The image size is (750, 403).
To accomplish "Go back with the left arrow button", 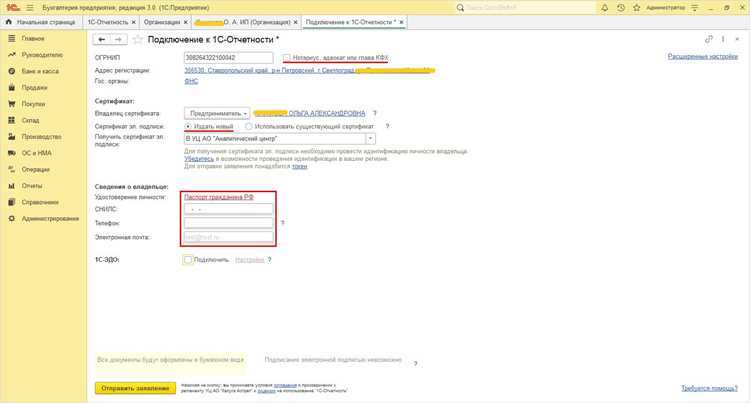I will (101, 40).
